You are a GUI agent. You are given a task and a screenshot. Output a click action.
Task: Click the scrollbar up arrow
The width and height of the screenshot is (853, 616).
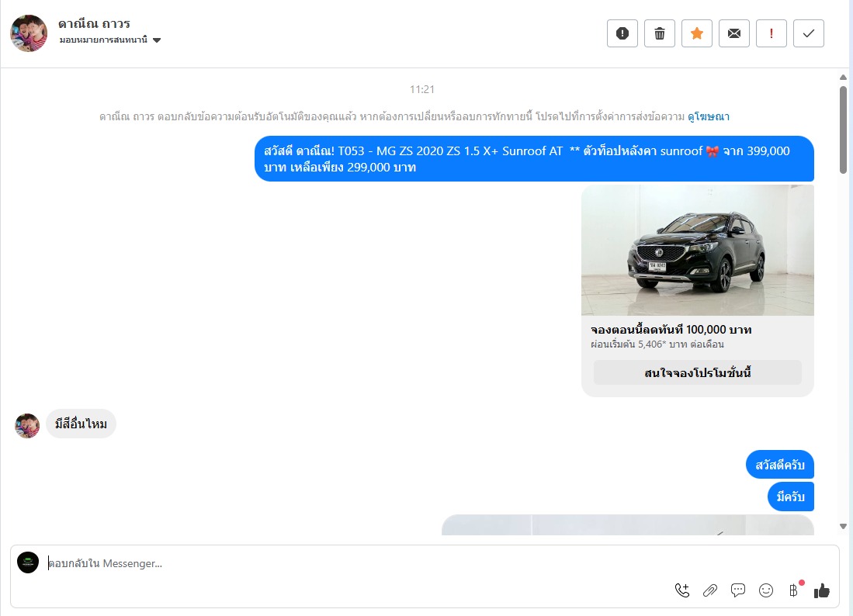[843, 78]
